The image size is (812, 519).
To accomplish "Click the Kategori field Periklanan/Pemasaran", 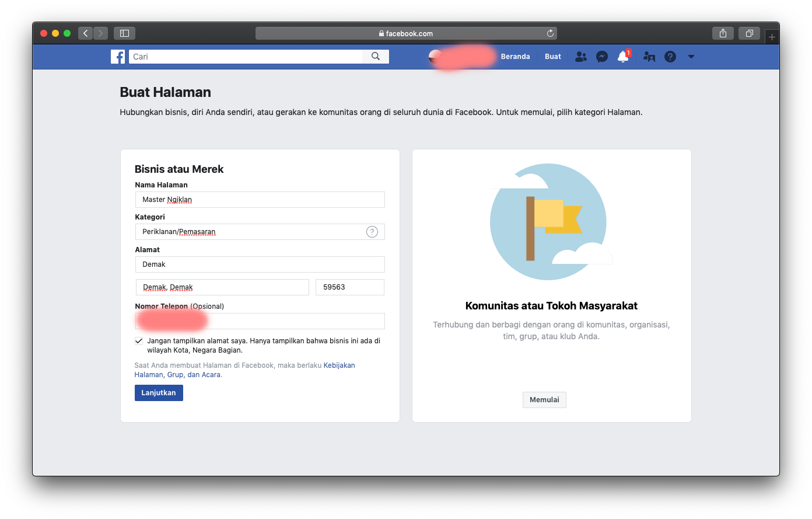I will click(x=260, y=232).
